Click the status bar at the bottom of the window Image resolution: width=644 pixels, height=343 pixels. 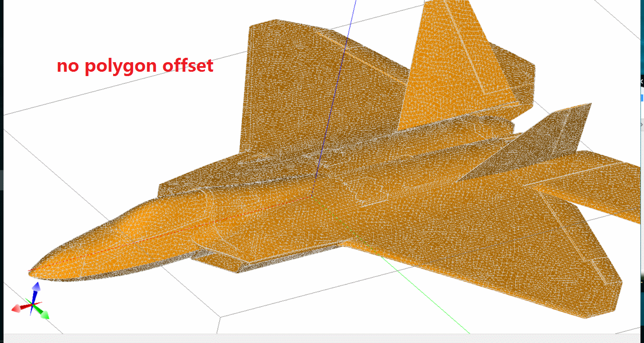[322, 339]
